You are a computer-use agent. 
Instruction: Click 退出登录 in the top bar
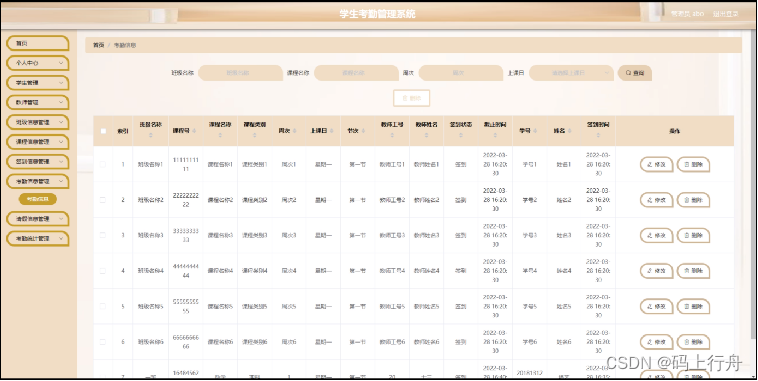click(725, 14)
